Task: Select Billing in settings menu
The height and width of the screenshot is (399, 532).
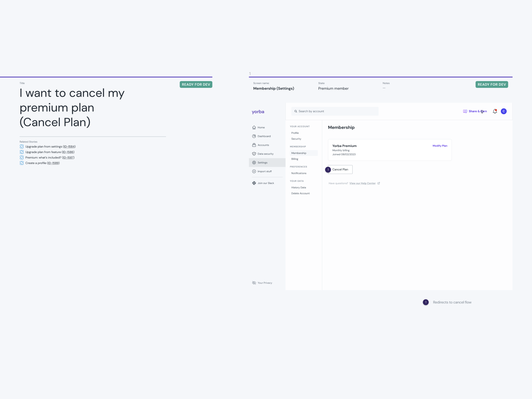Action: pos(295,159)
